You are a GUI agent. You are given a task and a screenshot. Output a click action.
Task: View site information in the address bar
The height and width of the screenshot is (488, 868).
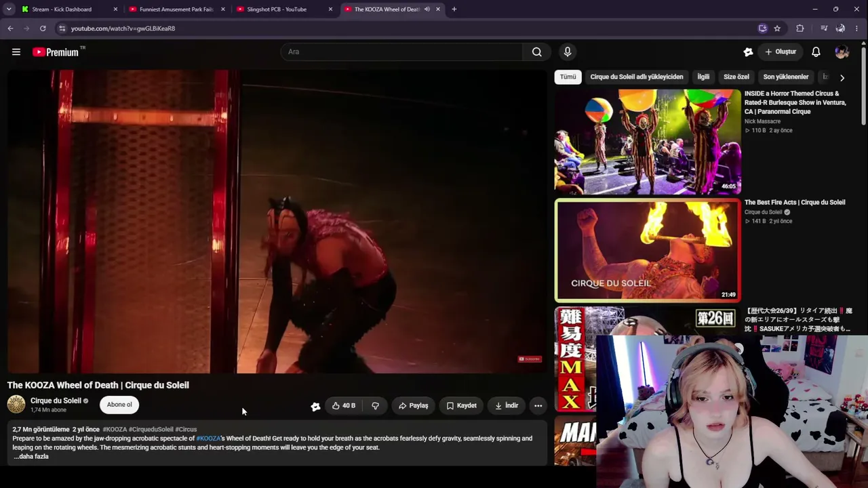[x=62, y=28]
